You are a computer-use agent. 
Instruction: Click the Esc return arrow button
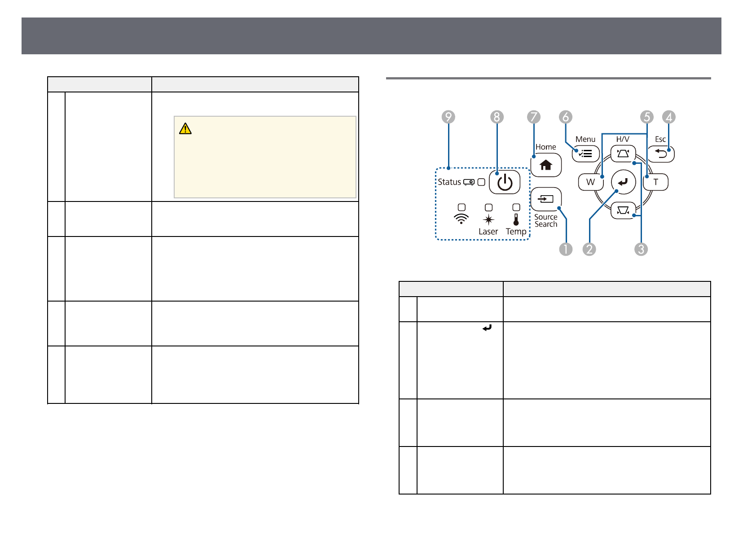point(660,154)
